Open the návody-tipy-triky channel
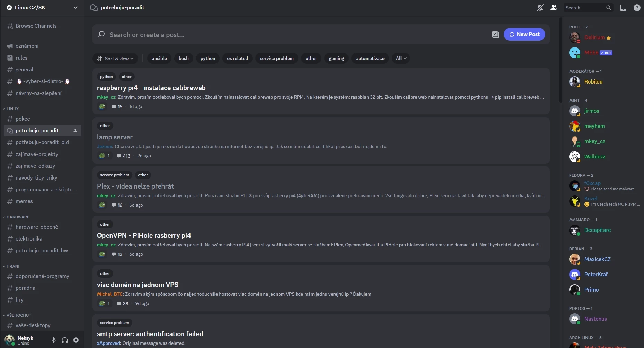Screen dimensions: 644x348 pos(42,178)
